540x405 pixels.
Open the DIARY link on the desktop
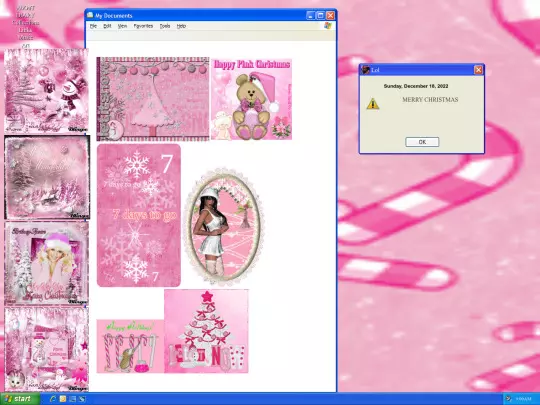pyautogui.click(x=26, y=15)
